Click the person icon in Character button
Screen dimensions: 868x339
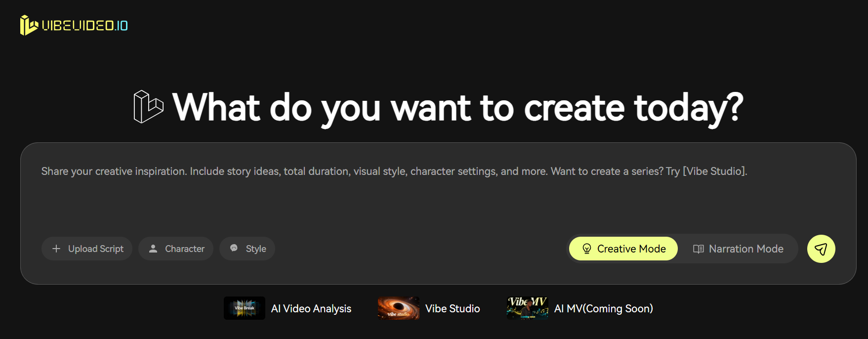point(153,249)
